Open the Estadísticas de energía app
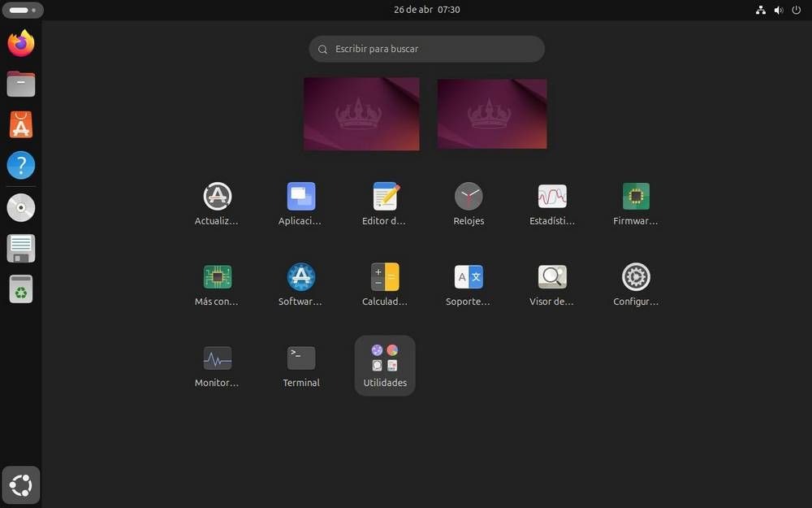 [552, 197]
